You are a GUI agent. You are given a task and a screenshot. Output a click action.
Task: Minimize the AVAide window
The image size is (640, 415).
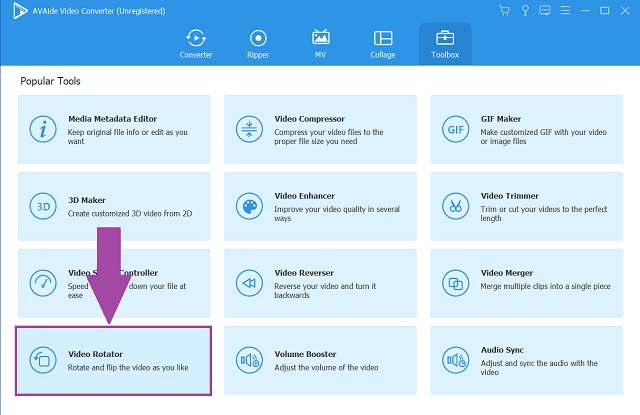(x=585, y=11)
